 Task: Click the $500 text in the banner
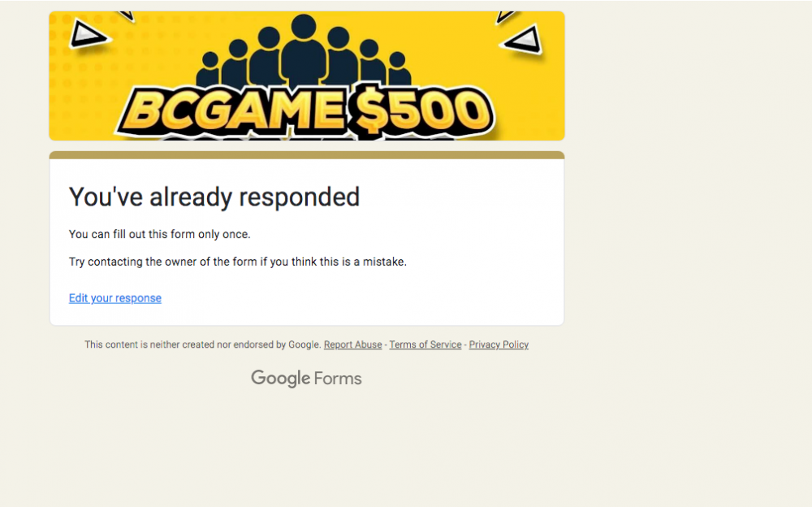coord(422,111)
